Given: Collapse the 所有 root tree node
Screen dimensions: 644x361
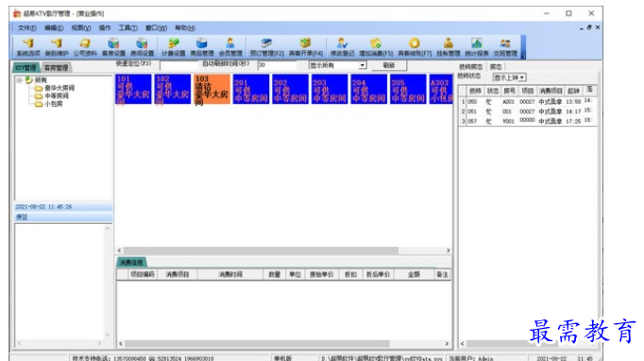Looking at the screenshot, I should tap(19, 79).
